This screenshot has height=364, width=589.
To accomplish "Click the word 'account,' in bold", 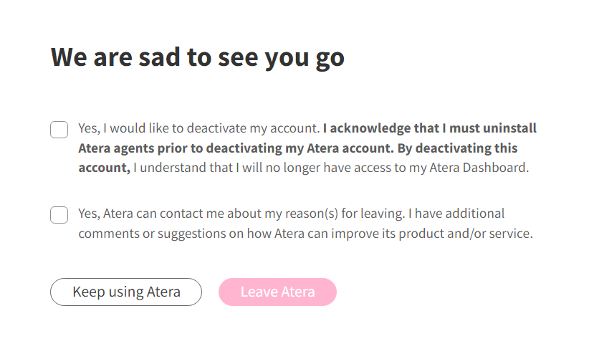I will (104, 168).
